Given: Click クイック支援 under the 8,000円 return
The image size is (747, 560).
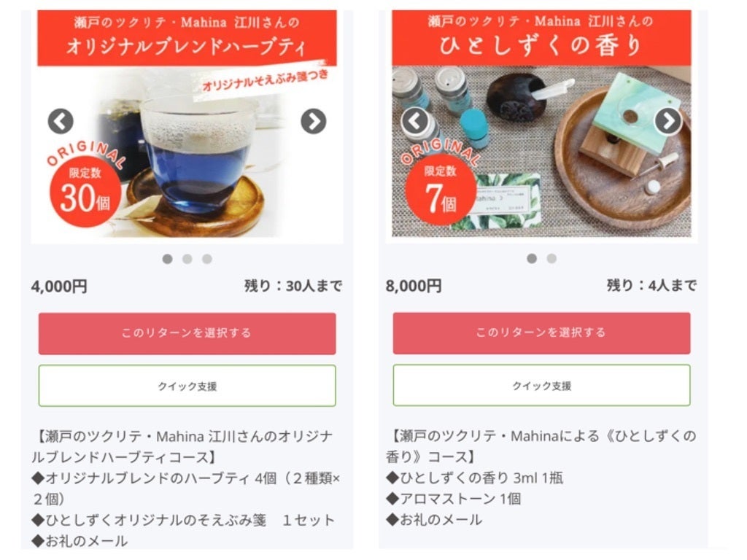Looking at the screenshot, I should pos(542,385).
